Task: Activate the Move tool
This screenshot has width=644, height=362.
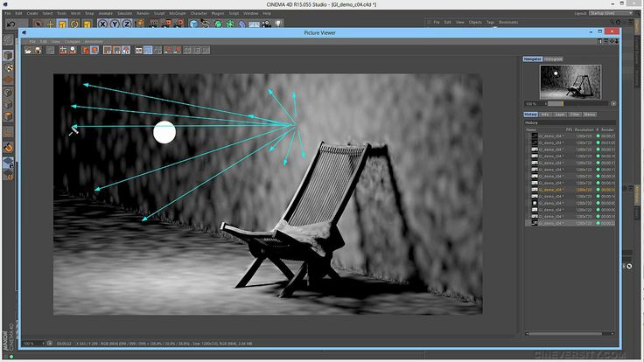Action: click(50, 24)
